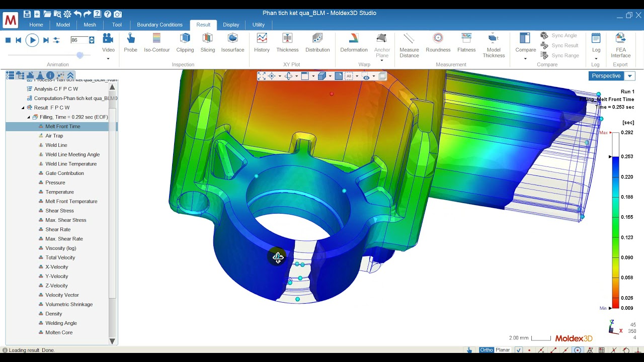This screenshot has height=362, width=644.
Task: Switch to the Mesh ribbon tab
Action: pyautogui.click(x=90, y=25)
